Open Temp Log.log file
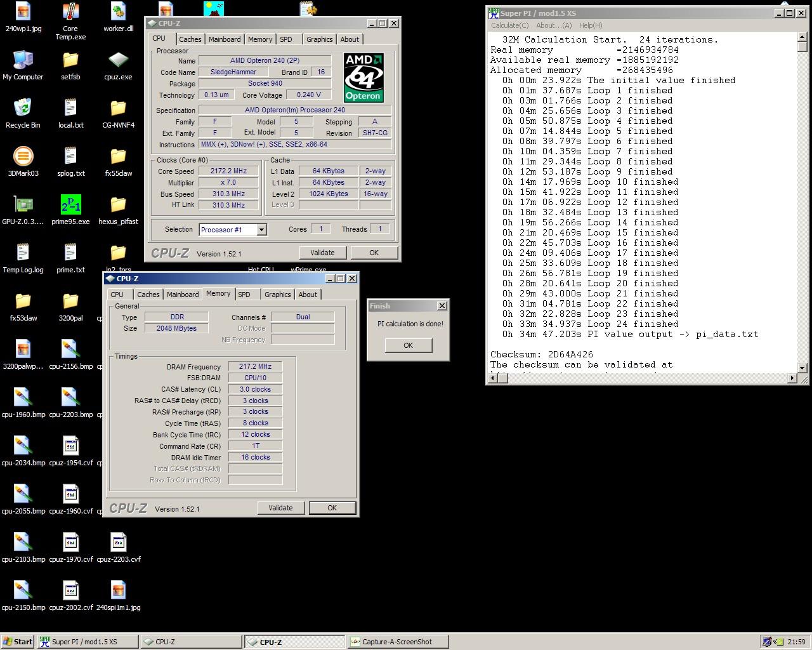Viewport: 812px width, 650px height. [x=23, y=258]
